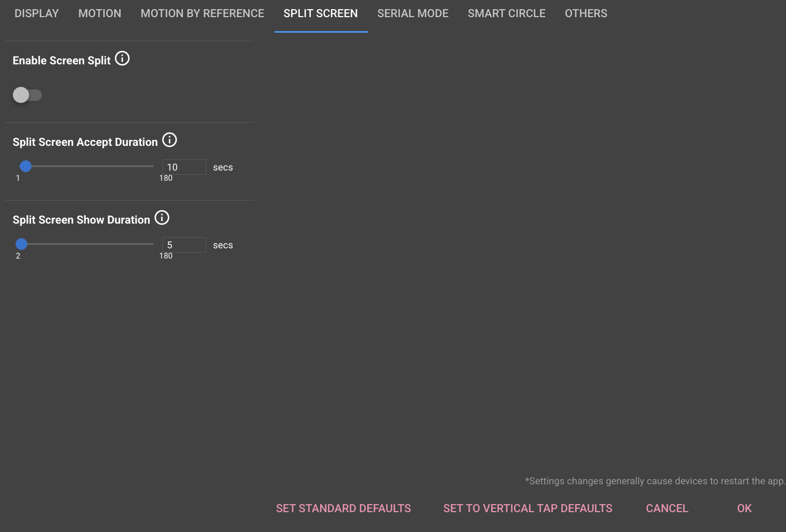The image size is (786, 532).
Task: Focus the Show Duration value field showing 5
Action: [x=184, y=245]
